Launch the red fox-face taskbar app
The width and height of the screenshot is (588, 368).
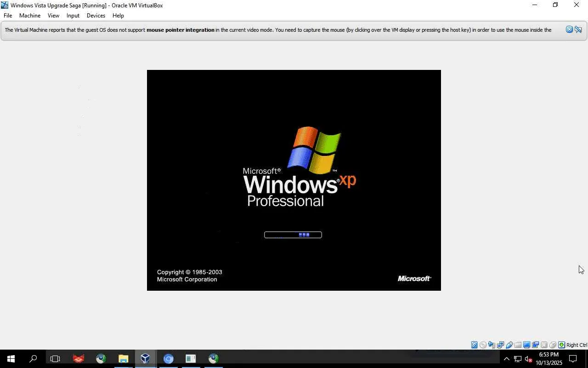tap(79, 359)
